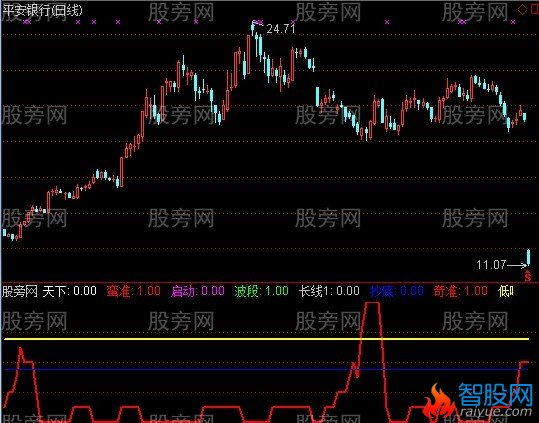
Task: Click the last cyan candlestick near 11.07
Action: tap(529, 257)
